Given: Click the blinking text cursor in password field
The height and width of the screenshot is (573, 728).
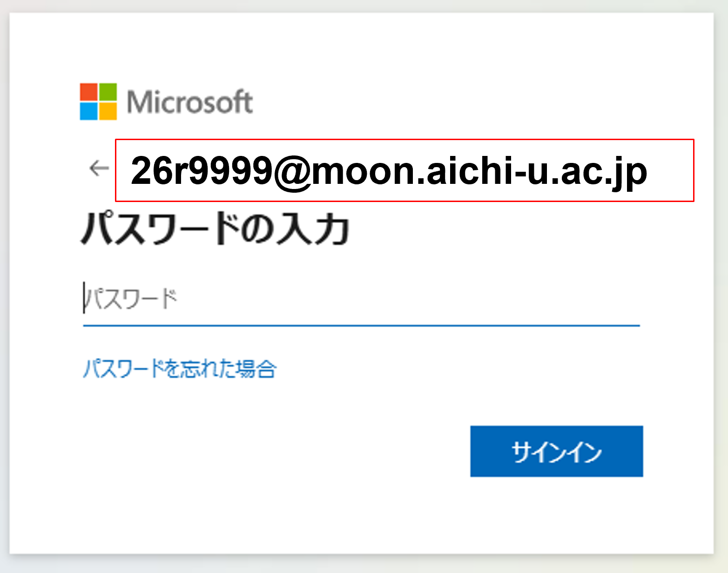Looking at the screenshot, I should pyautogui.click(x=85, y=298).
